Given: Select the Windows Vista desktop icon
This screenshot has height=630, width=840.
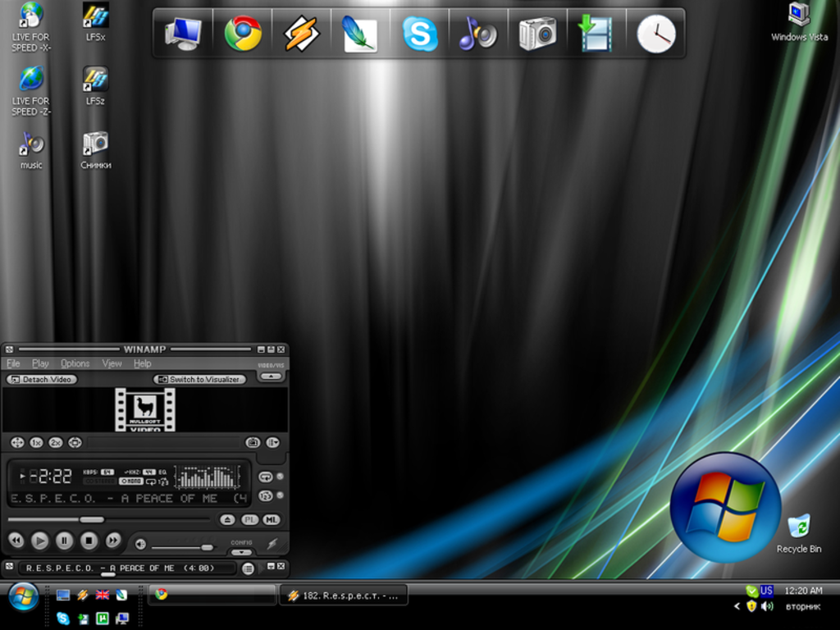Looking at the screenshot, I should 799,22.
